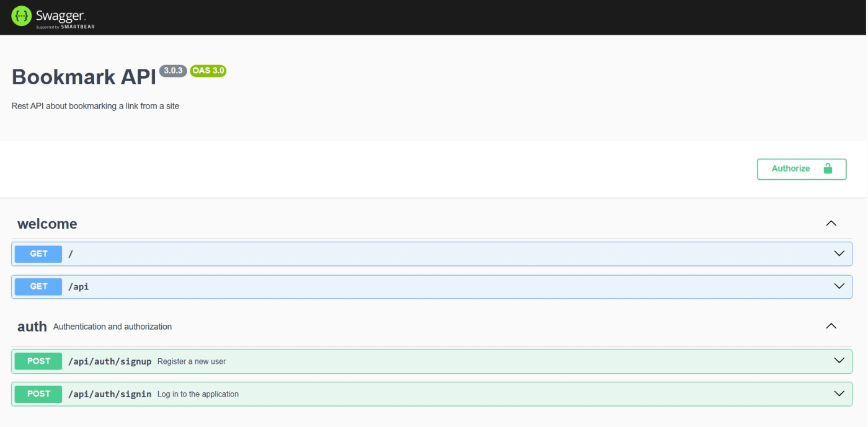This screenshot has width=868, height=427.
Task: Expand the GET / endpoint arrow
Action: tap(839, 253)
